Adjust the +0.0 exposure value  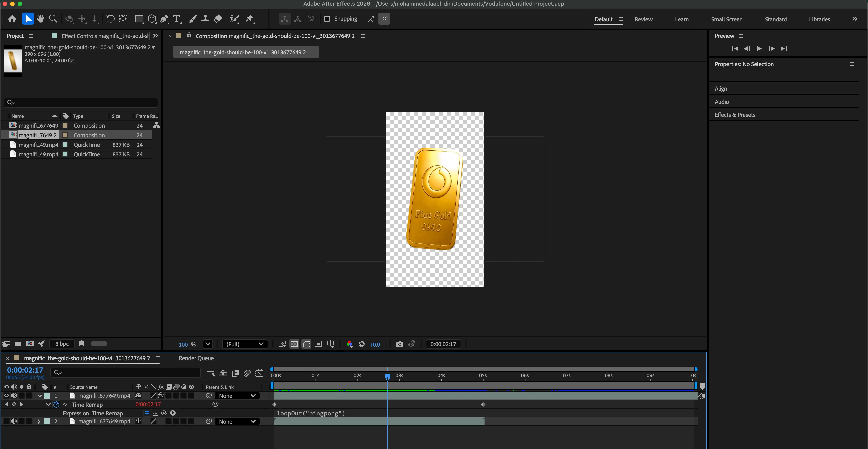point(375,344)
